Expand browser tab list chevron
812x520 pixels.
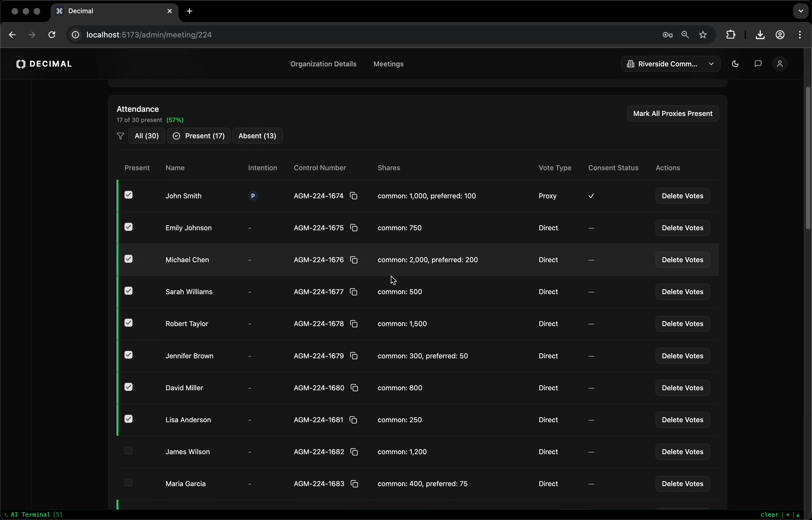pos(800,11)
